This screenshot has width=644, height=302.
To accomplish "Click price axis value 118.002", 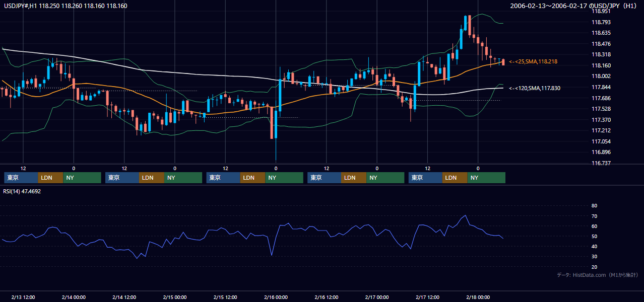I will tap(601, 76).
